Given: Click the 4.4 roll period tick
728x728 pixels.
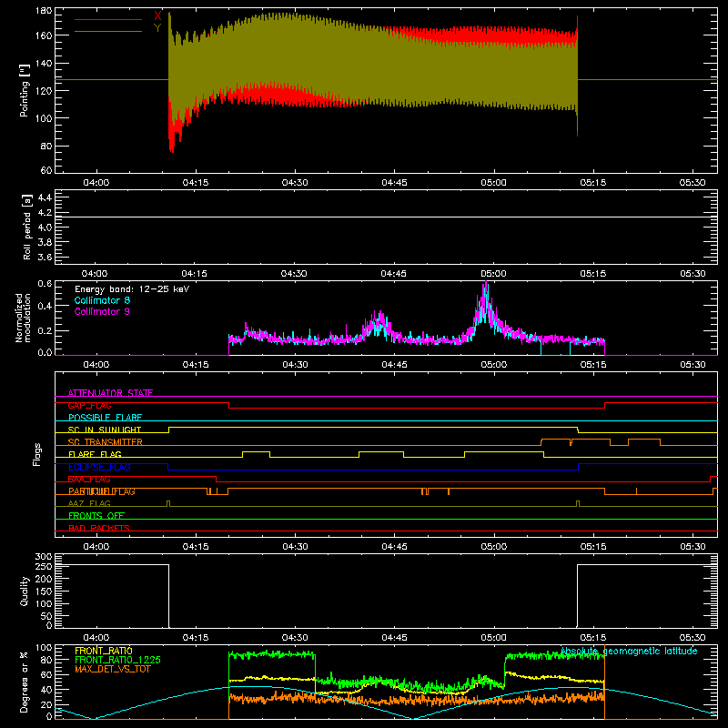Looking at the screenshot, I should pos(45,197).
